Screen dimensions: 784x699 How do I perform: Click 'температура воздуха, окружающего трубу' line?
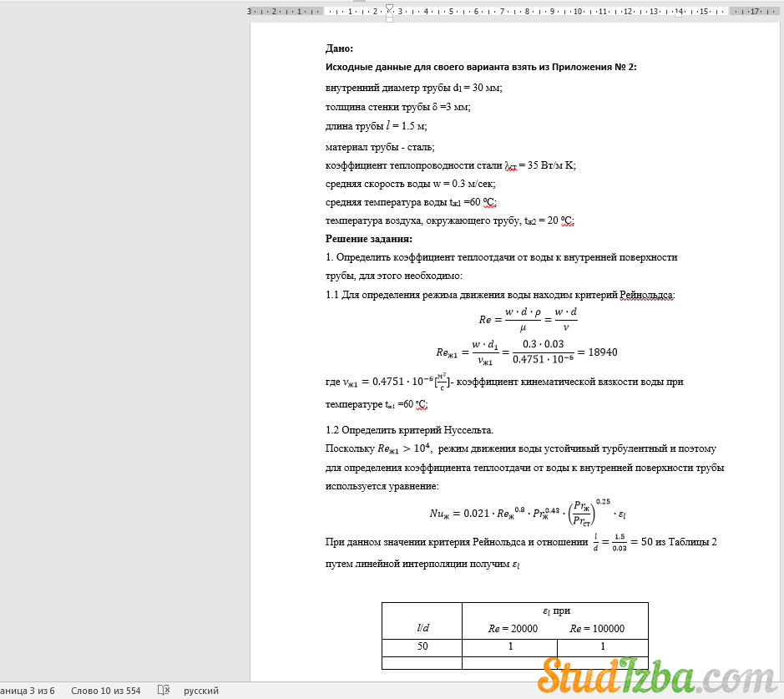(x=449, y=220)
